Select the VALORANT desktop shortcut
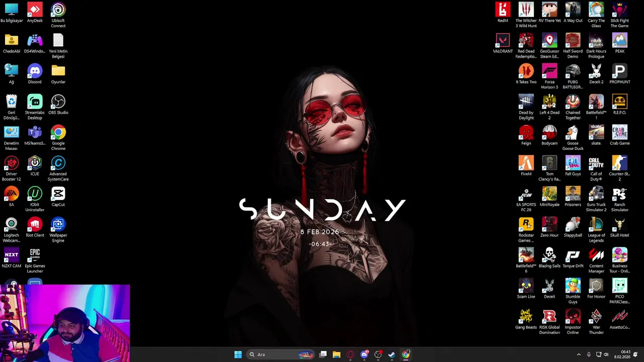The image size is (644, 362). point(503,43)
